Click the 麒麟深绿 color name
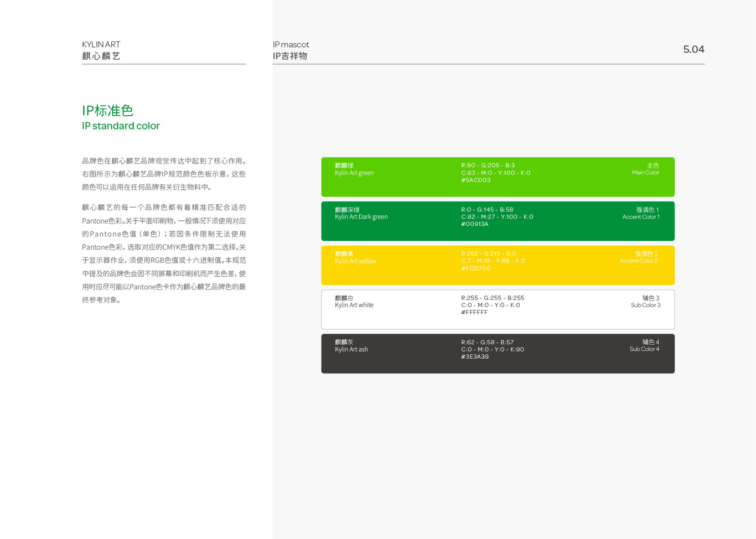756x539 pixels. click(x=348, y=210)
